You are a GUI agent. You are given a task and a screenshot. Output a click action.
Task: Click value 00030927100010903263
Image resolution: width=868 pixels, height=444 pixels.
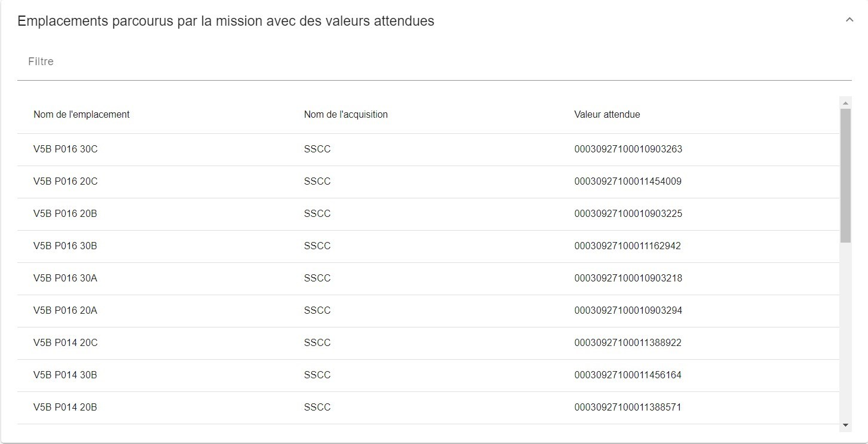tap(628, 149)
